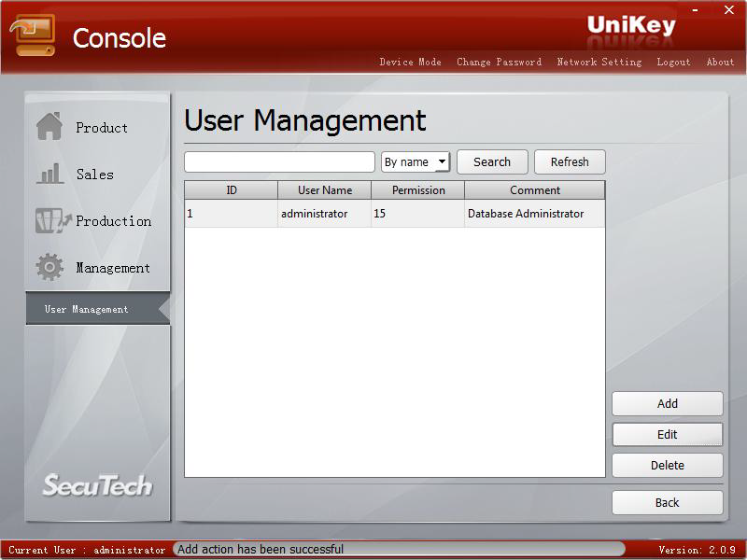This screenshot has height=560, width=747.
Task: Sort by the ID column header
Action: [x=231, y=190]
